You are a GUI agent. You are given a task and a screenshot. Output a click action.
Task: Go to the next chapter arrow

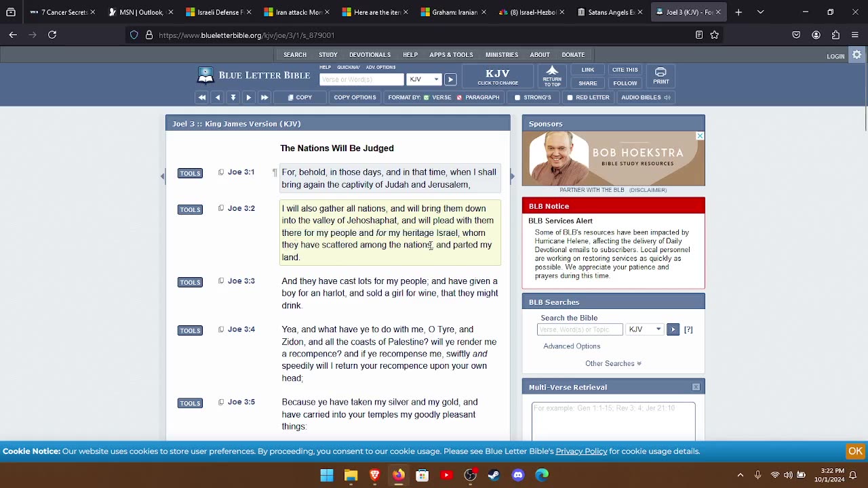click(249, 98)
